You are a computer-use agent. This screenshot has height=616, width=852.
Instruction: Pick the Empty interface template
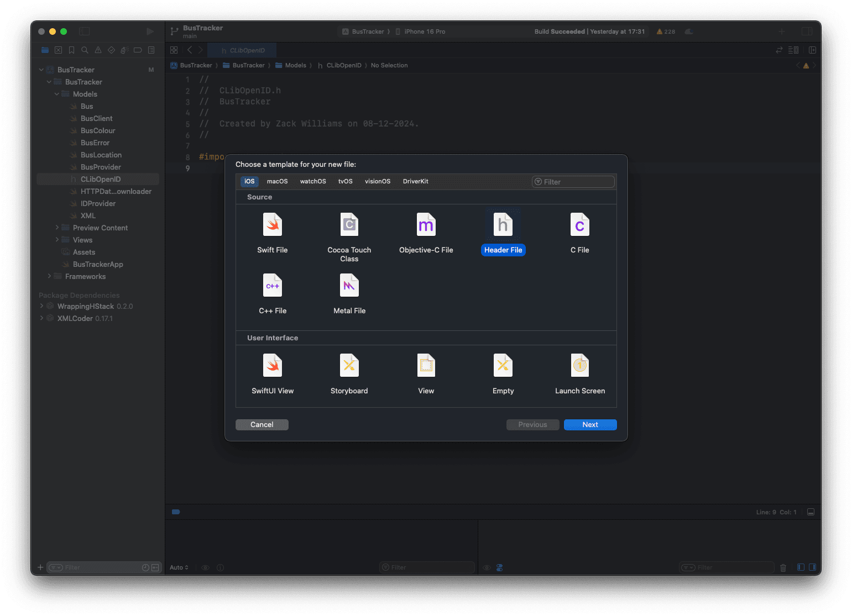click(x=503, y=374)
